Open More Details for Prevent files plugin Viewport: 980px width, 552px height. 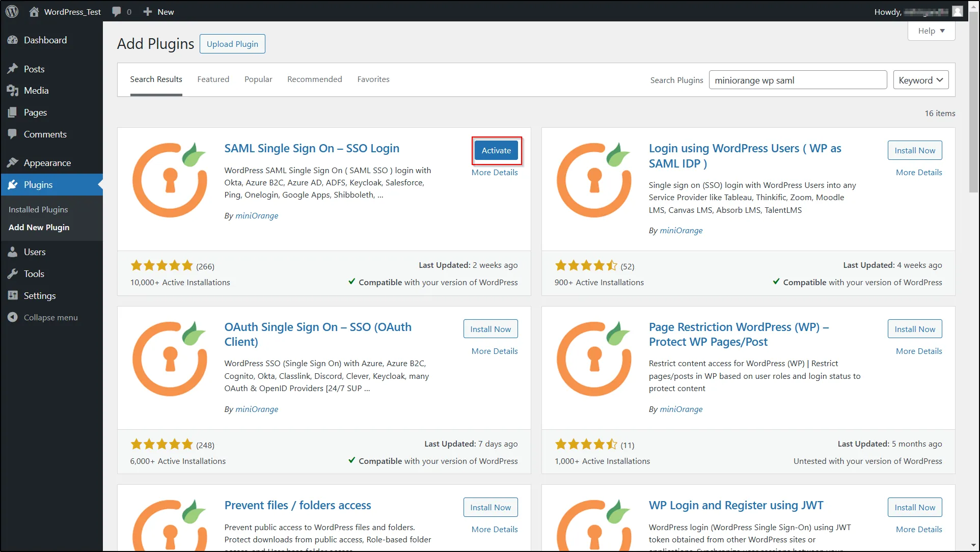(495, 530)
